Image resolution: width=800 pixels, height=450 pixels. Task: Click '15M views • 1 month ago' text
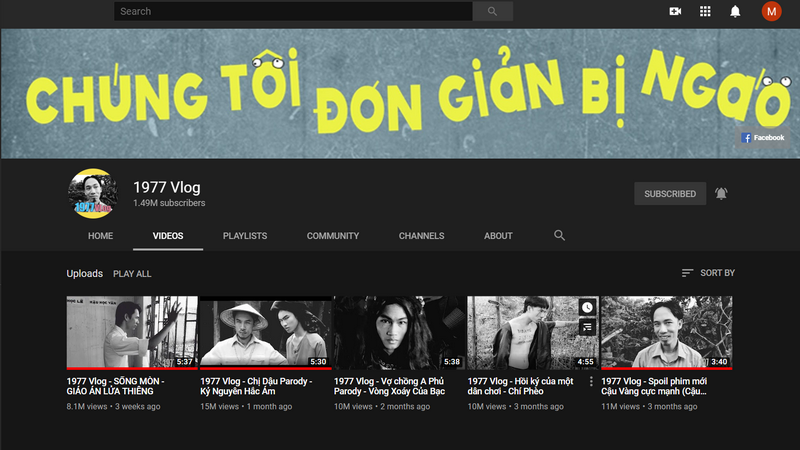246,407
